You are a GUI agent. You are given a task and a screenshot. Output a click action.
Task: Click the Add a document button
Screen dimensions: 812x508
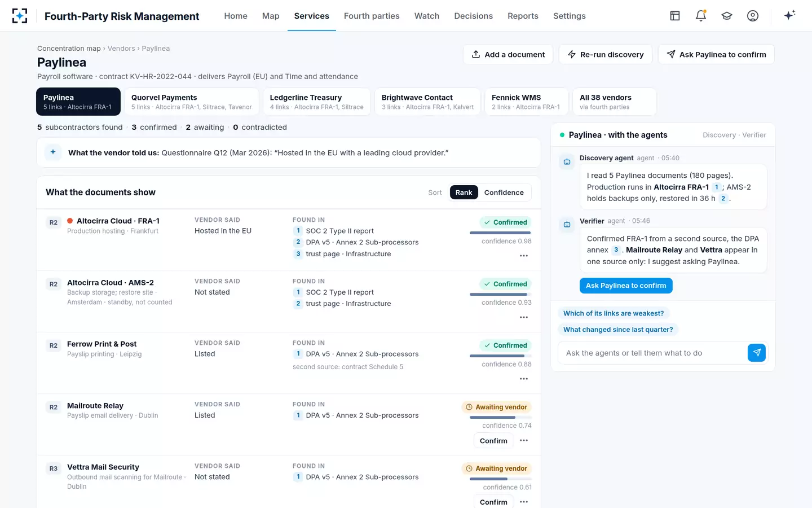[508, 54]
